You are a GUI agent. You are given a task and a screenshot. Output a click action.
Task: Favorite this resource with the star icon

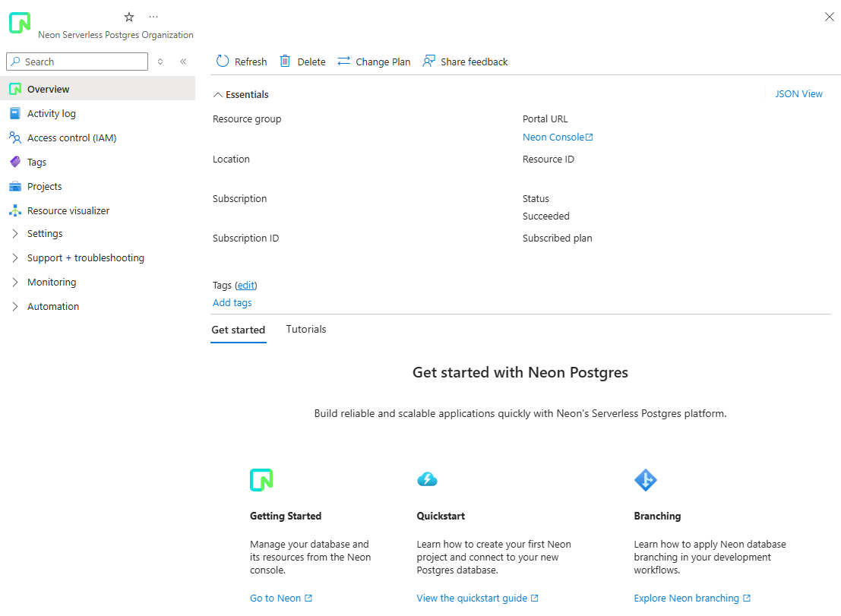(128, 17)
